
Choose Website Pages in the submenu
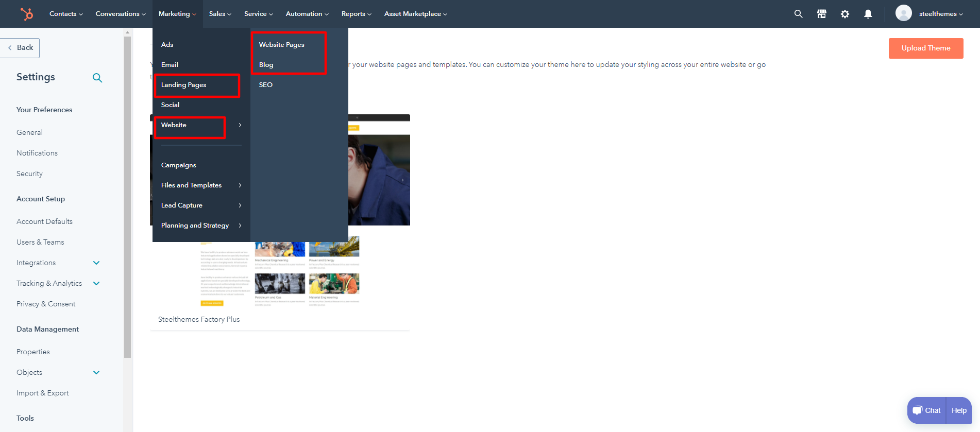click(282, 45)
